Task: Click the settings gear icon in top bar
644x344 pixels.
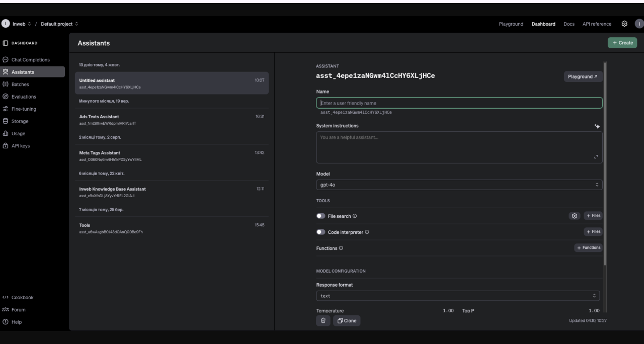Action: 624,24
